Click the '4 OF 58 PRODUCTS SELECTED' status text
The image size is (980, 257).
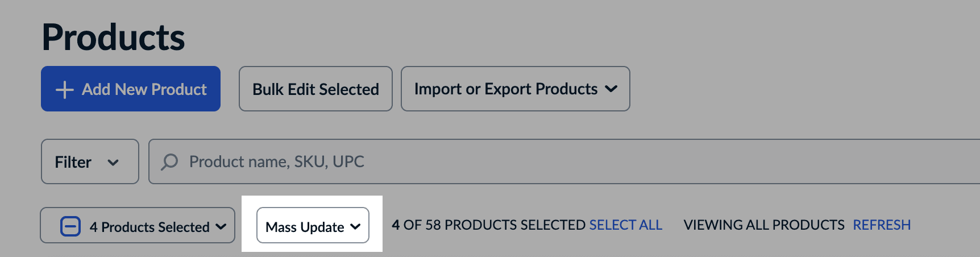pyautogui.click(x=488, y=225)
